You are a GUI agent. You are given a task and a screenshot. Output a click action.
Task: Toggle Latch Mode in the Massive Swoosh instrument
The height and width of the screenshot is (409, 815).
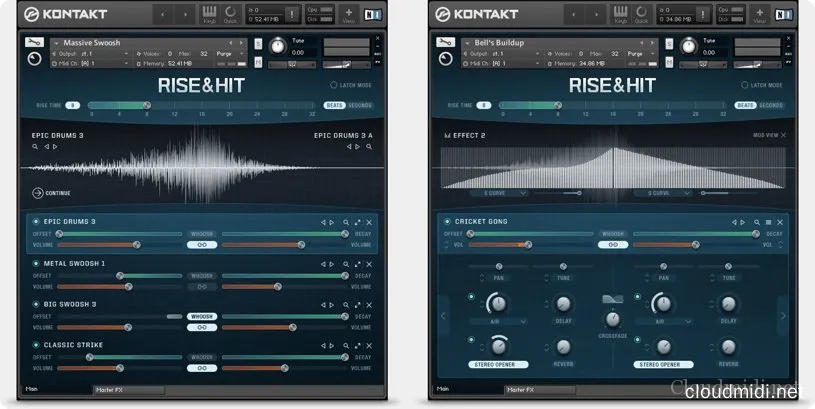[333, 85]
